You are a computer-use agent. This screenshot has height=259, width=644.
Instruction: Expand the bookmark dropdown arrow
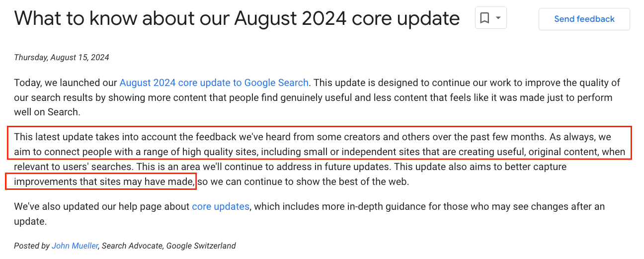pos(498,18)
